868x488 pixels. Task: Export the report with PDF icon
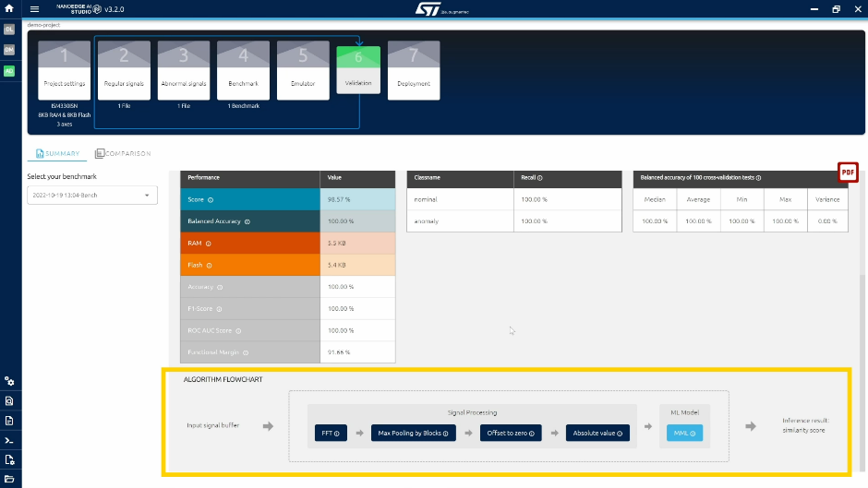(x=848, y=173)
